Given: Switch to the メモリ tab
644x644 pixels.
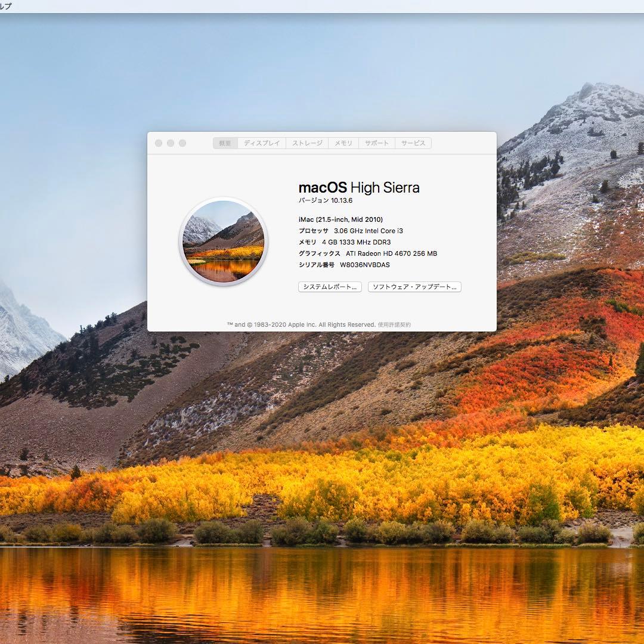Looking at the screenshot, I should (x=343, y=143).
